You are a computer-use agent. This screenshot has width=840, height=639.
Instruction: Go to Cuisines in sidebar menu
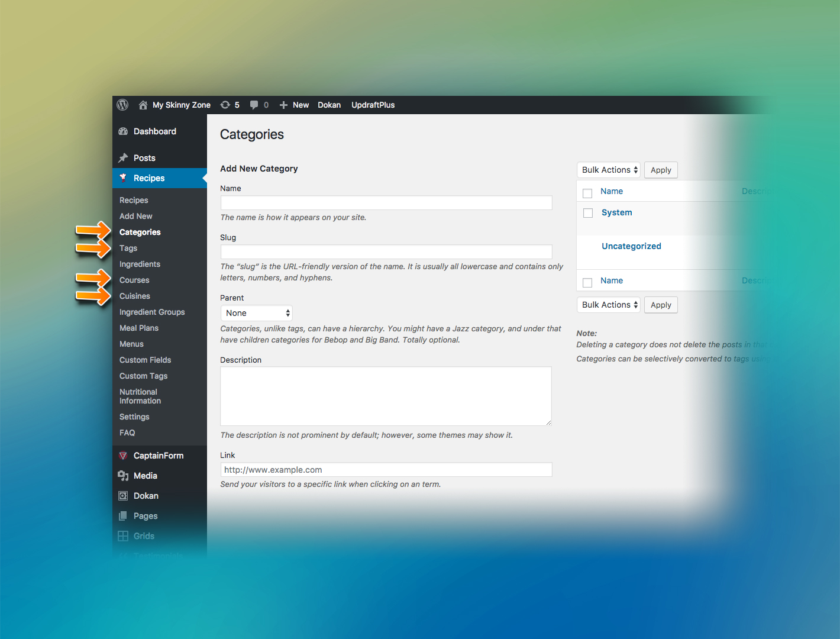tap(135, 296)
